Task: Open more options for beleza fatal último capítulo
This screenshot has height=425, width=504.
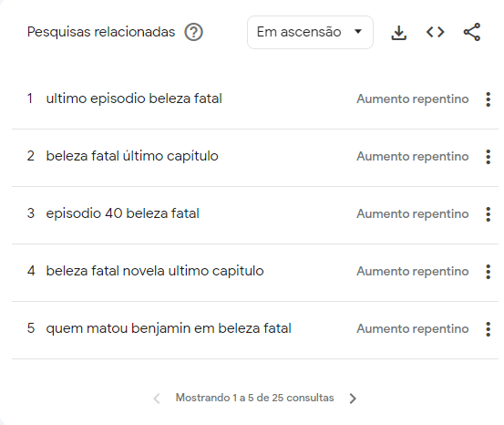Action: 488,157
